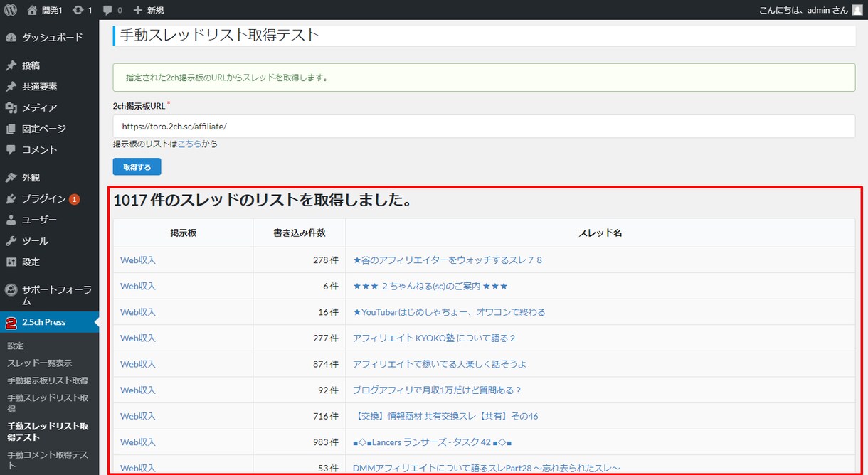Open the 投稿 menu label
Viewport: 868px width, 475px height.
31,65
